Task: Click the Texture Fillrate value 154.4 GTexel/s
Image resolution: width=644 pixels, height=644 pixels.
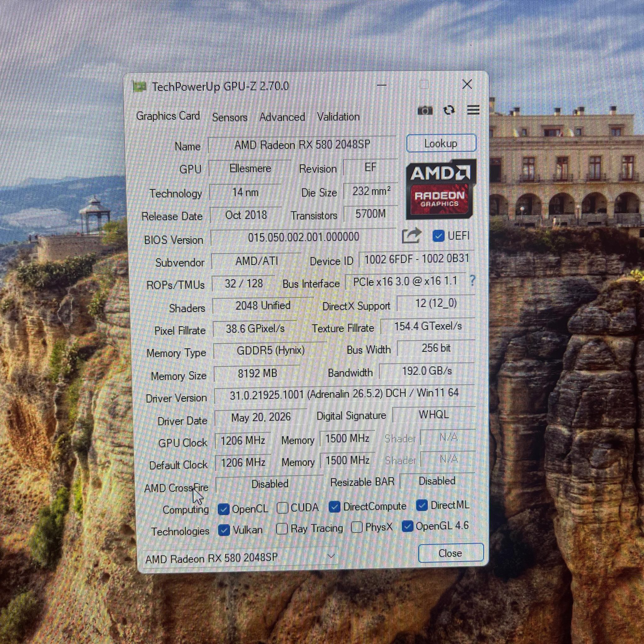Action: coord(428,326)
